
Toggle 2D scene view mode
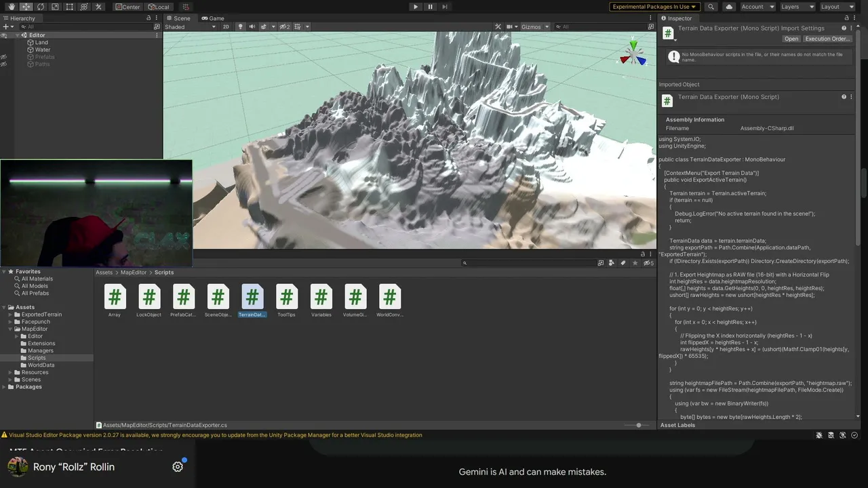226,27
